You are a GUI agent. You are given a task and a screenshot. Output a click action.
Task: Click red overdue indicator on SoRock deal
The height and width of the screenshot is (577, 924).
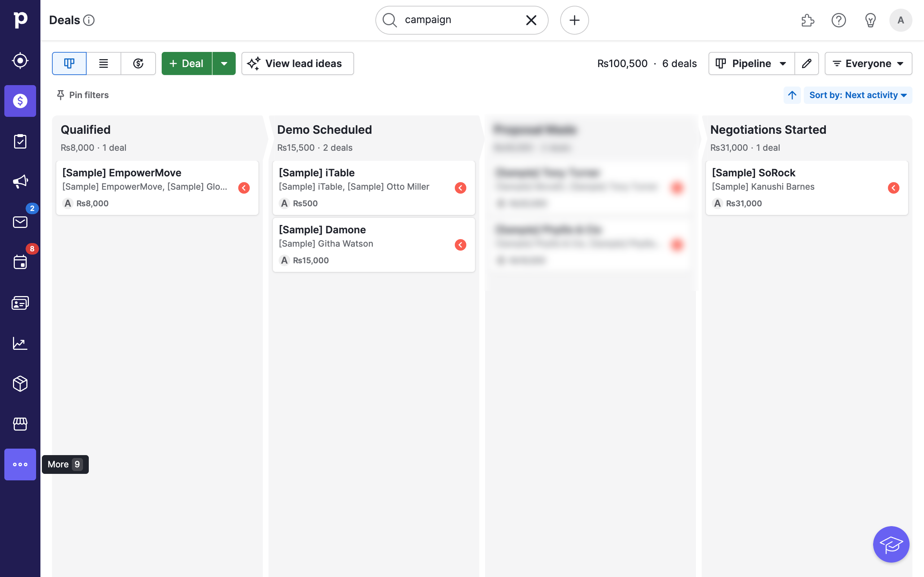pos(893,188)
